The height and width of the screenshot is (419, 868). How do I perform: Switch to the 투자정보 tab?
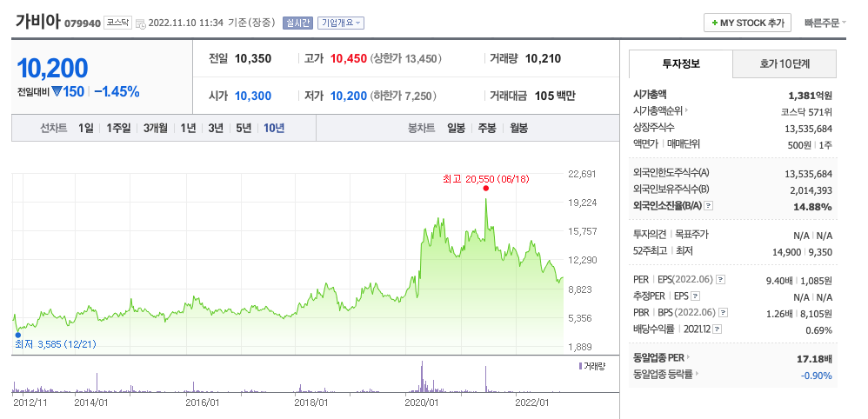pos(681,63)
